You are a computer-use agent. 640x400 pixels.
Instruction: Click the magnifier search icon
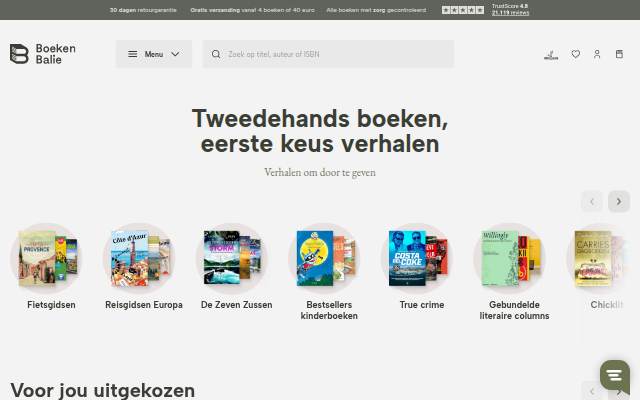tap(216, 54)
